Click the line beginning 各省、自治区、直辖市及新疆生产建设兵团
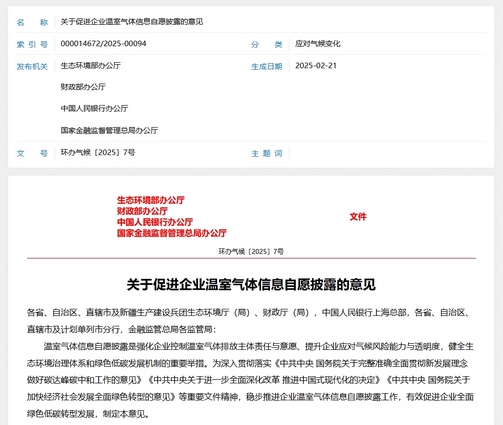 click(249, 313)
